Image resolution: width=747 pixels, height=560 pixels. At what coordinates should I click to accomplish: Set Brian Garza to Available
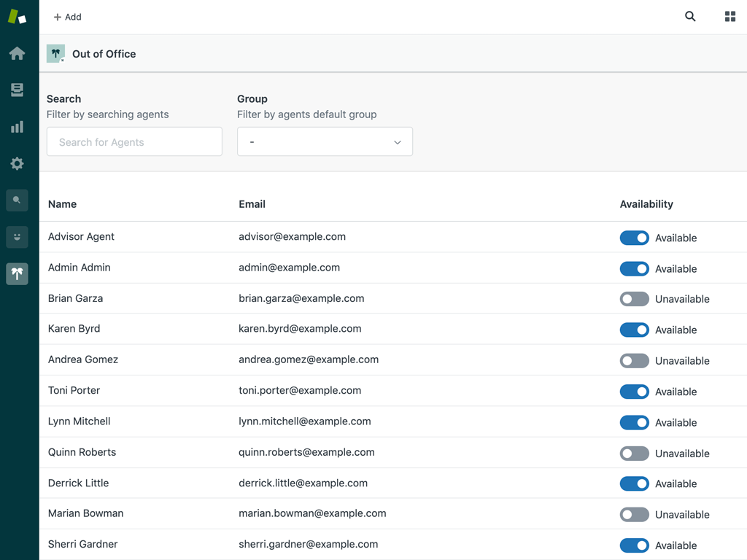(x=634, y=299)
